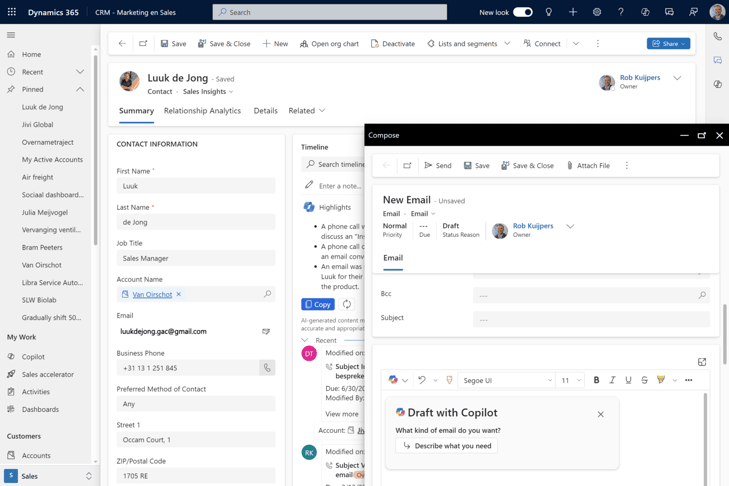Open Compose toolbar overflow menu

coord(627,166)
